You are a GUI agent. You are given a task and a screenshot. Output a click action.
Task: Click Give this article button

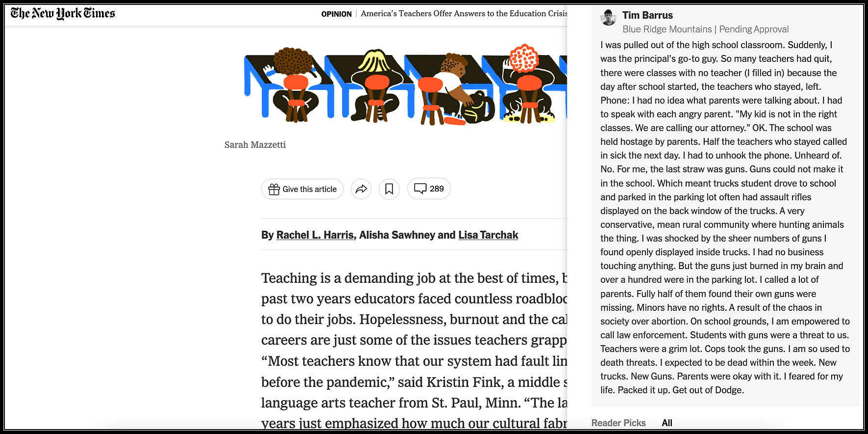pos(303,189)
